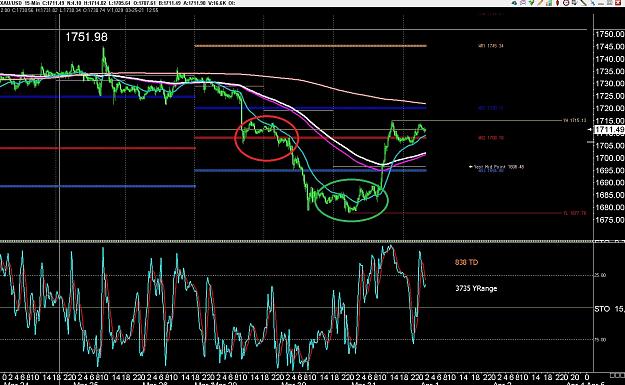Screen dimensions: 625x385
Task: Click the 25.00 level label in the stochastic panel
Action: click(x=601, y=275)
